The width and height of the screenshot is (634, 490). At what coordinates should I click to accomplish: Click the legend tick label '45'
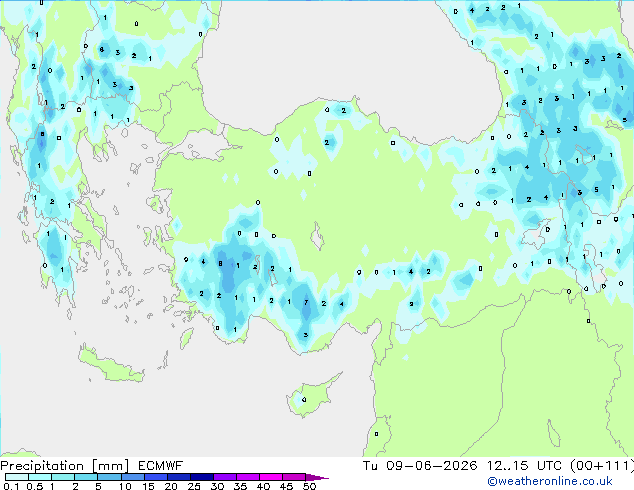click(x=286, y=486)
